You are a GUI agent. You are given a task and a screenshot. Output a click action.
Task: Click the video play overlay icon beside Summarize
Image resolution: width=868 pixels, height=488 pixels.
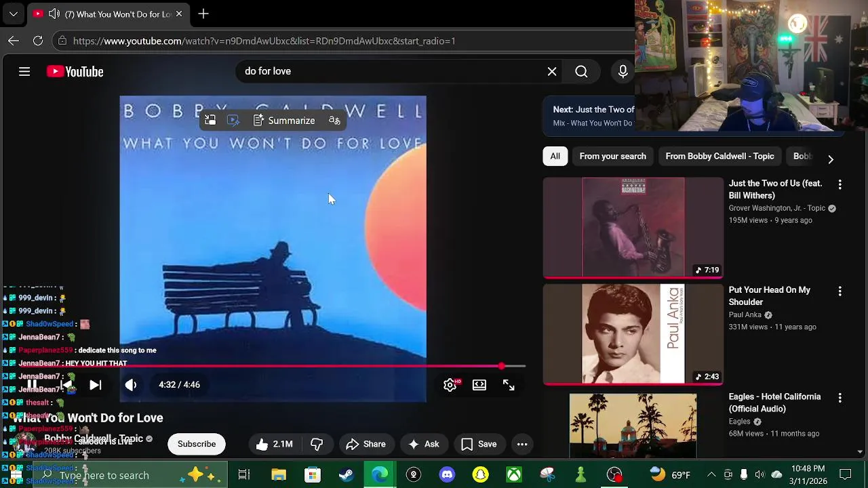coord(233,121)
